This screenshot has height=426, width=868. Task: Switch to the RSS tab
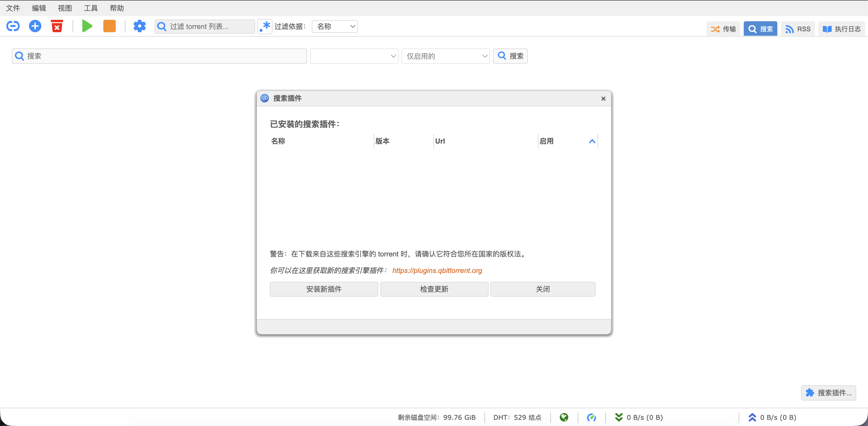(x=797, y=29)
